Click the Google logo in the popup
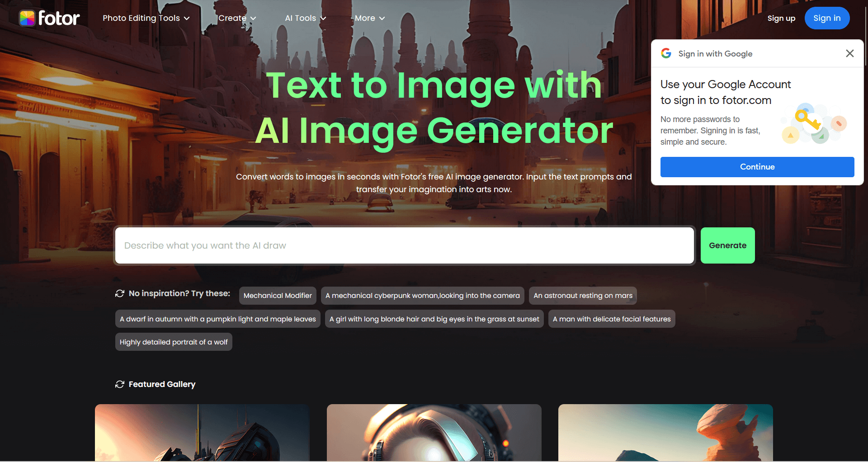The height and width of the screenshot is (462, 868). (x=666, y=53)
